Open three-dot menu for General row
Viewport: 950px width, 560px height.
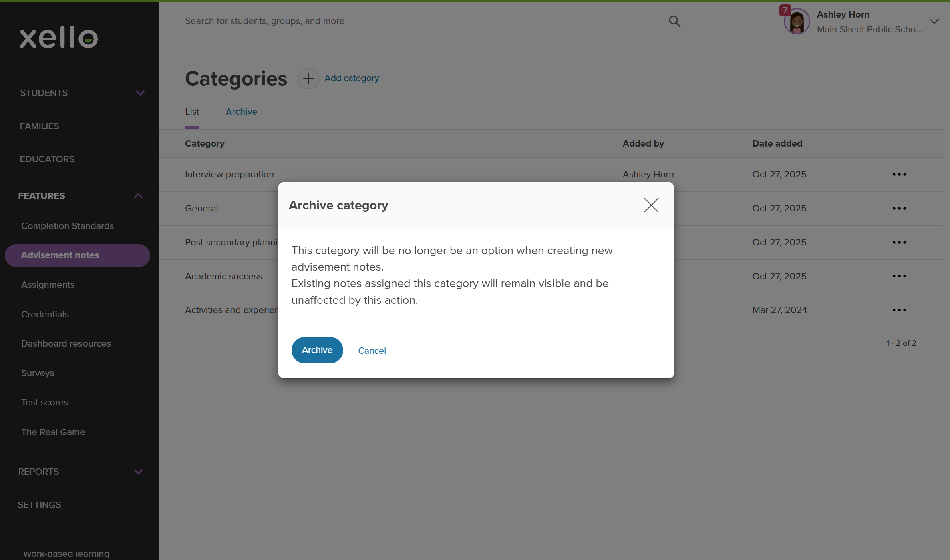(899, 209)
